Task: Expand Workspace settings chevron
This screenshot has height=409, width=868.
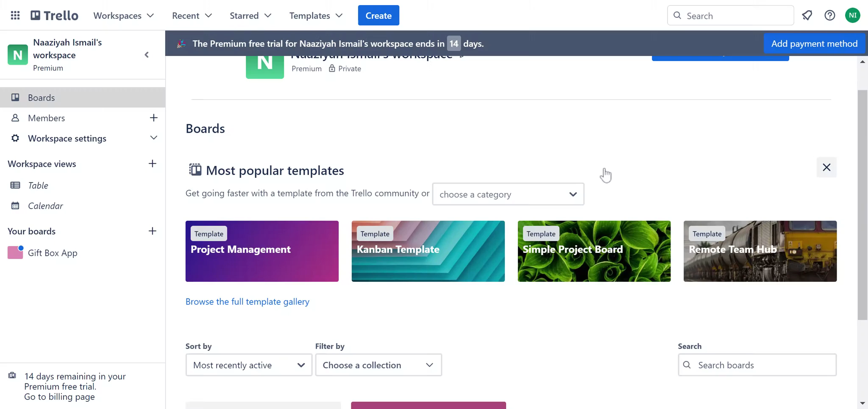Action: pos(153,138)
